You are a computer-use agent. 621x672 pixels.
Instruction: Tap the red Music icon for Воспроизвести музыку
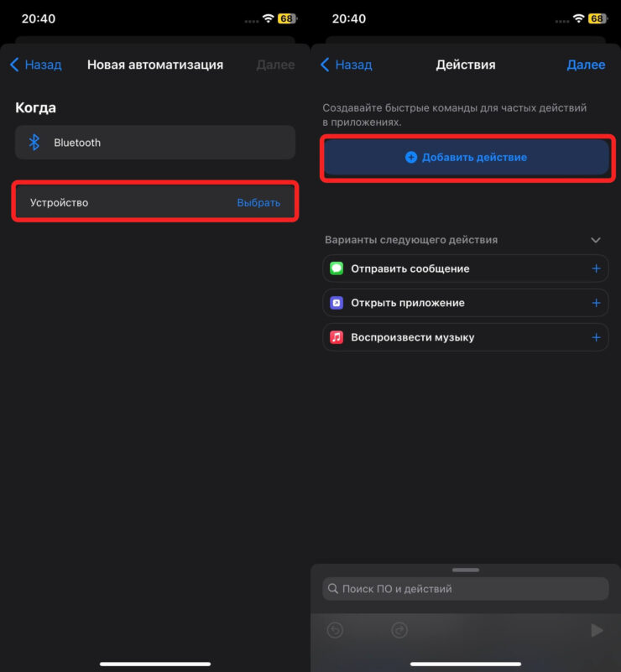337,337
